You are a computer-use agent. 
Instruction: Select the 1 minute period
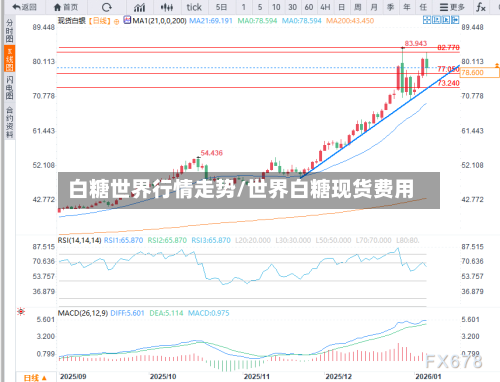pyautogui.click(x=244, y=7)
